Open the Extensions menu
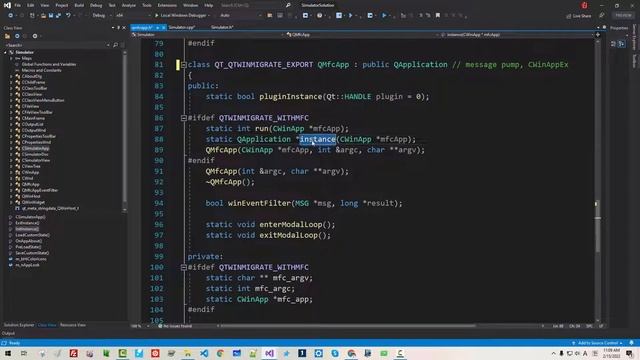The image size is (640, 360). pos(167,5)
